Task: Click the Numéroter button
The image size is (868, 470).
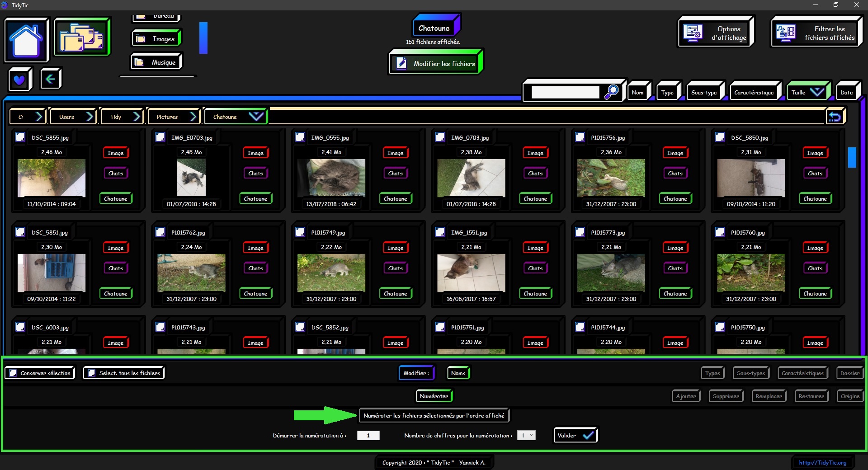Action: point(434,396)
